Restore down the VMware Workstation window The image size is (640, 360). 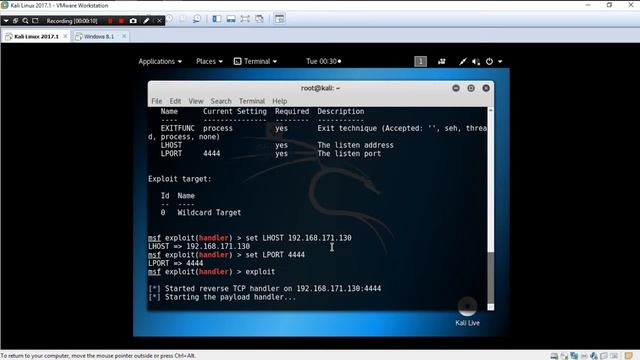pyautogui.click(x=609, y=5)
